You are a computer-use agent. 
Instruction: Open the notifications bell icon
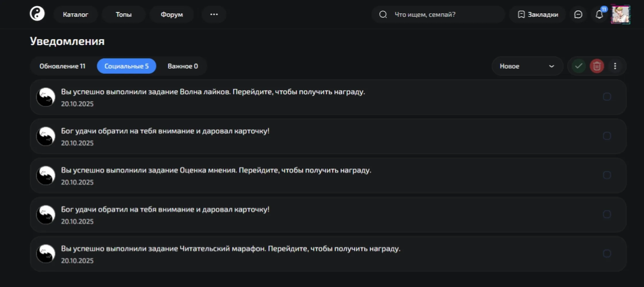(x=599, y=14)
